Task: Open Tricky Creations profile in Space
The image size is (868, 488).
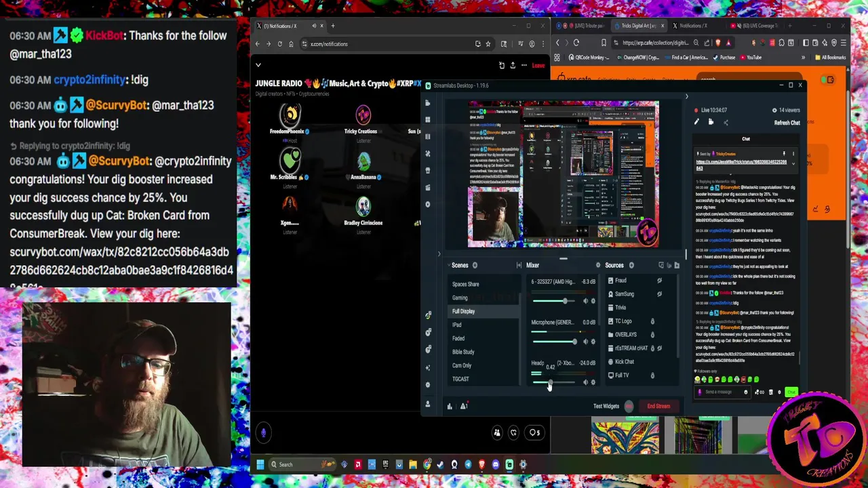Action: click(x=363, y=115)
